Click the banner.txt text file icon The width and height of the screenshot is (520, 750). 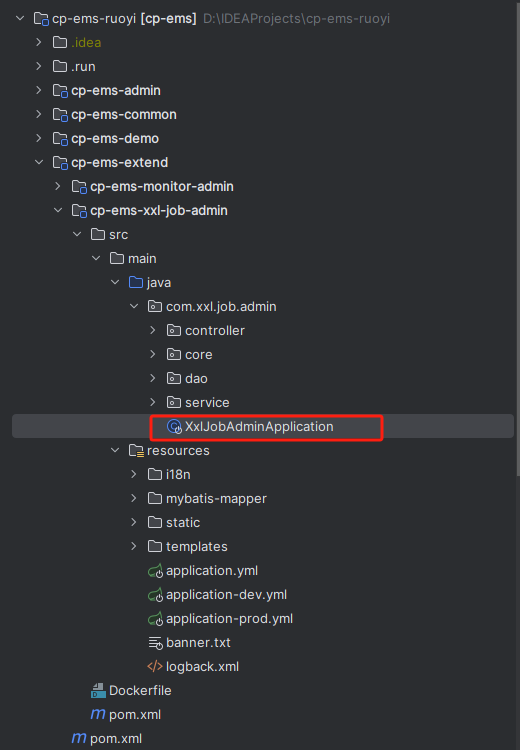[x=155, y=642]
